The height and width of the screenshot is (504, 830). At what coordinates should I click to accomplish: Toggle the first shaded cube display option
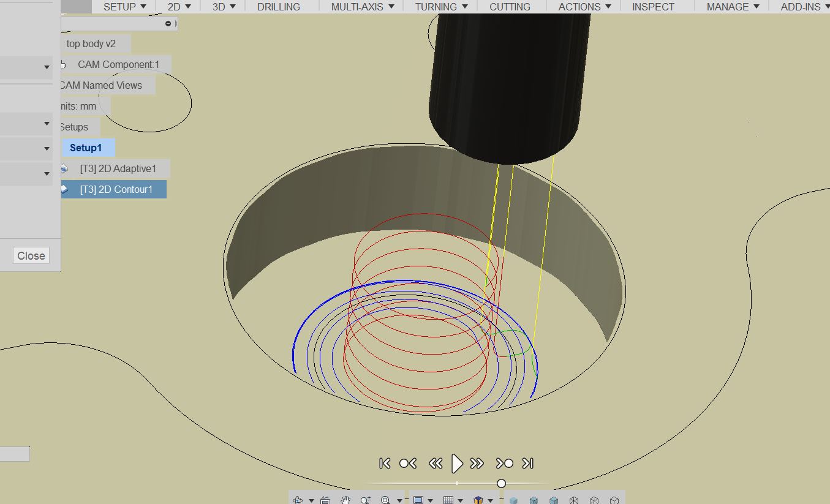tap(514, 498)
